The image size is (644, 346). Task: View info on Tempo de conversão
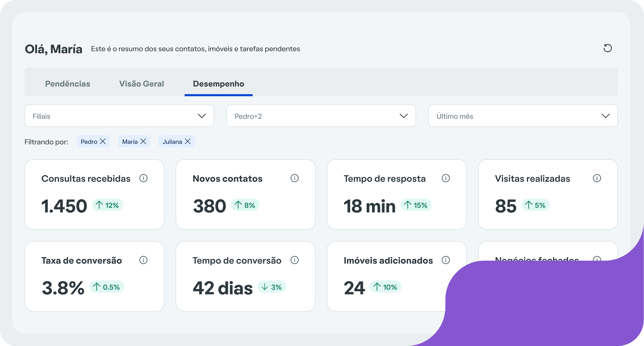(294, 260)
